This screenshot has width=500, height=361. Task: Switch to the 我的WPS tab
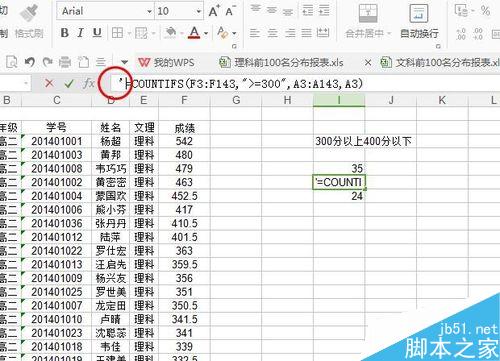point(166,62)
